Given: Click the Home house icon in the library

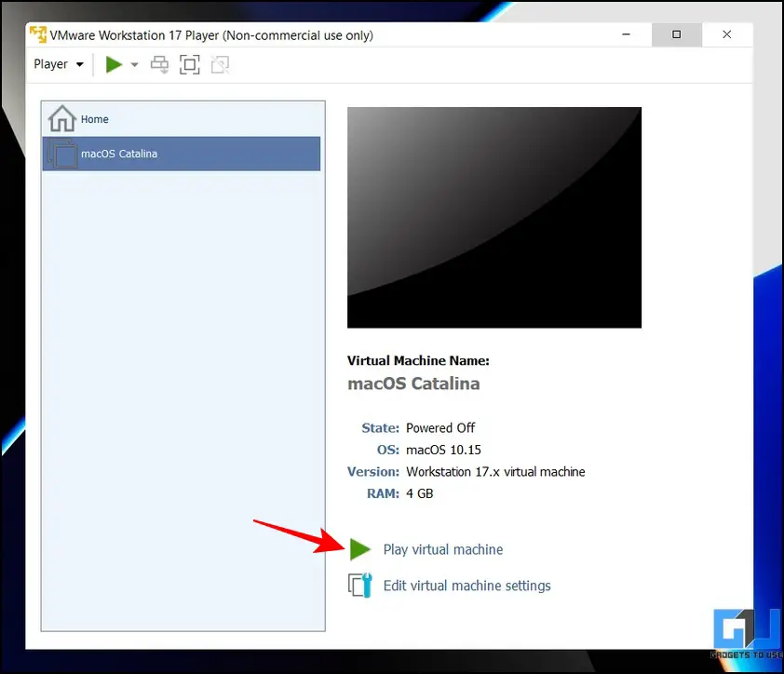Looking at the screenshot, I should 62,119.
